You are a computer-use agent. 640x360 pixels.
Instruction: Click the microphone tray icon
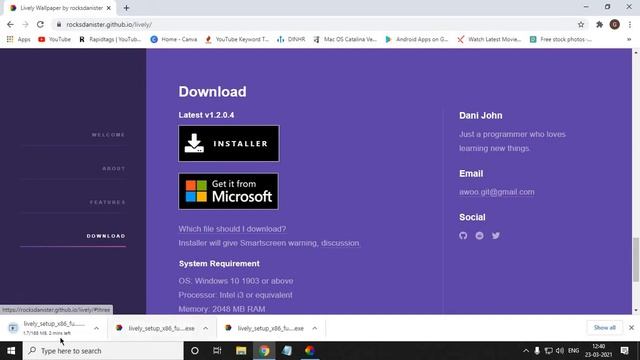pos(537,351)
